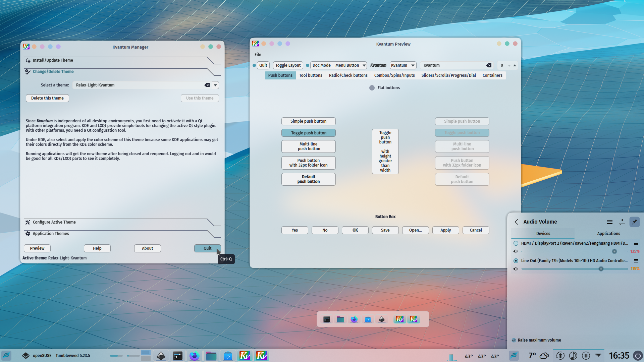Adjust the HDMI volume slider handle
The width and height of the screenshot is (644, 362).
614,251
